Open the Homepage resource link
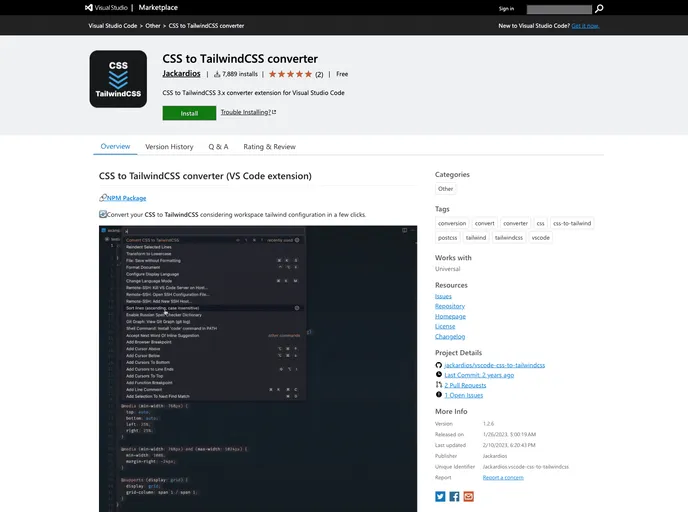 point(450,316)
